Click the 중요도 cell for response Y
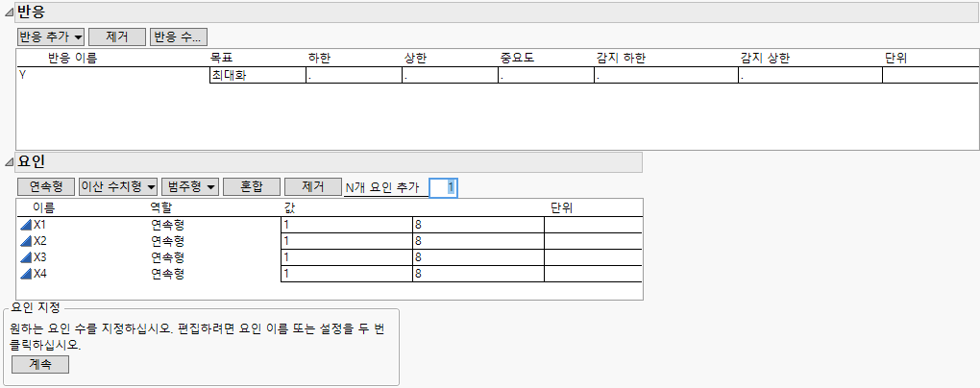 [x=547, y=75]
